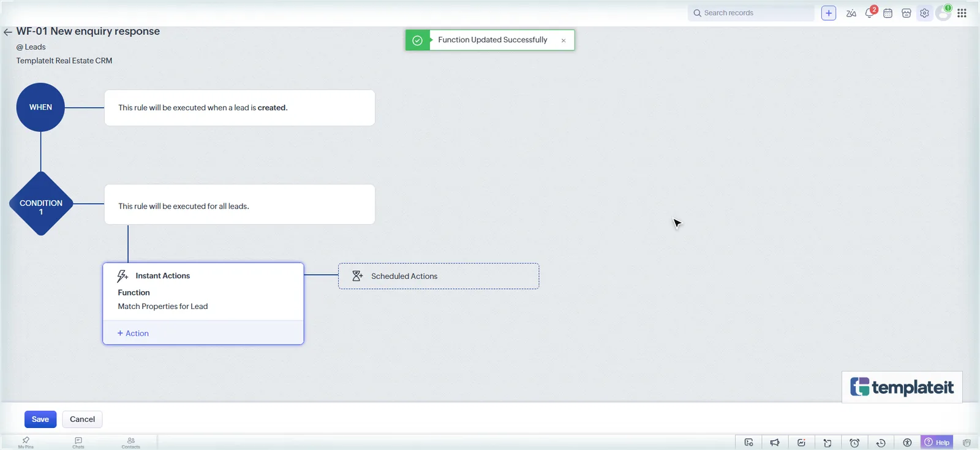980x450 pixels.
Task: Click the Templatelt Real Estate CRM text
Action: pyautogui.click(x=64, y=61)
